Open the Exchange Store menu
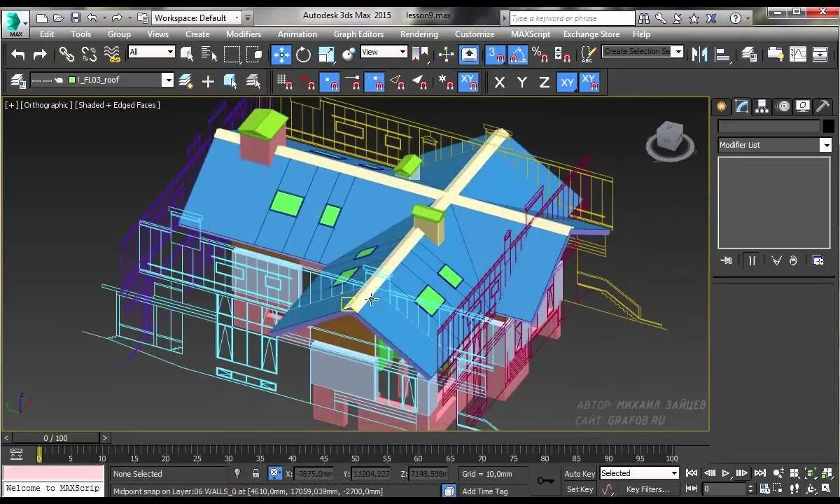The image size is (840, 504). 591,34
